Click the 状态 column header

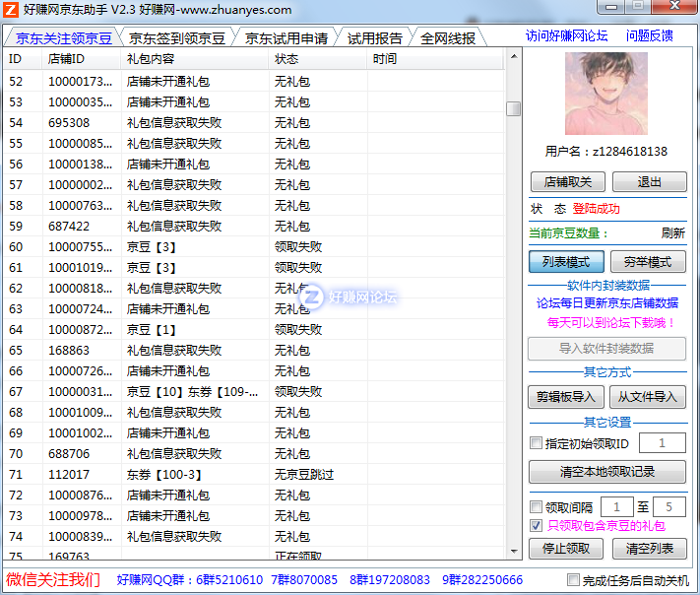[318, 58]
